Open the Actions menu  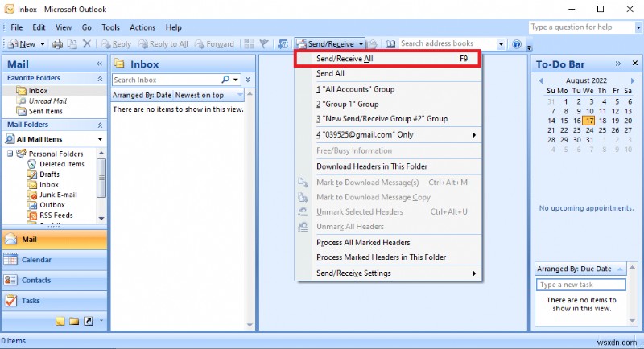point(142,27)
